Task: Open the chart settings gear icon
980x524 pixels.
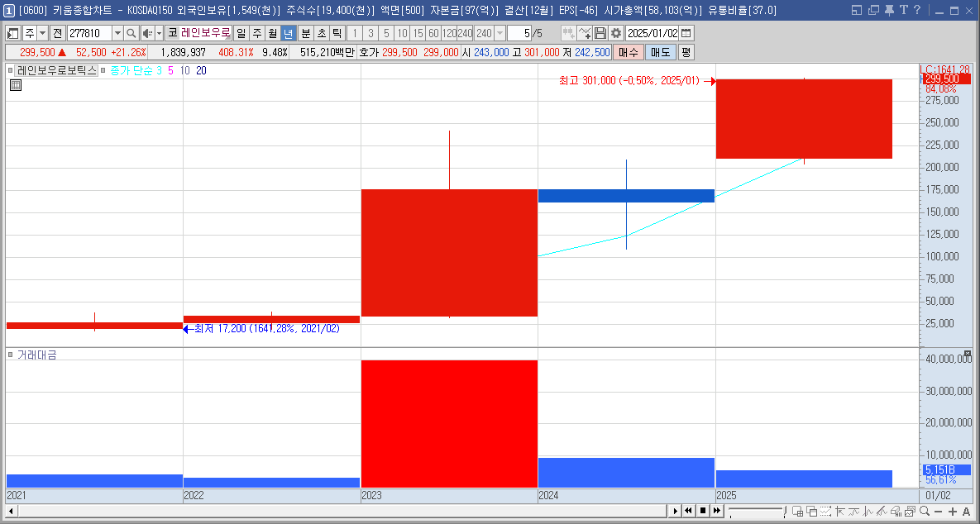Action: coord(615,33)
